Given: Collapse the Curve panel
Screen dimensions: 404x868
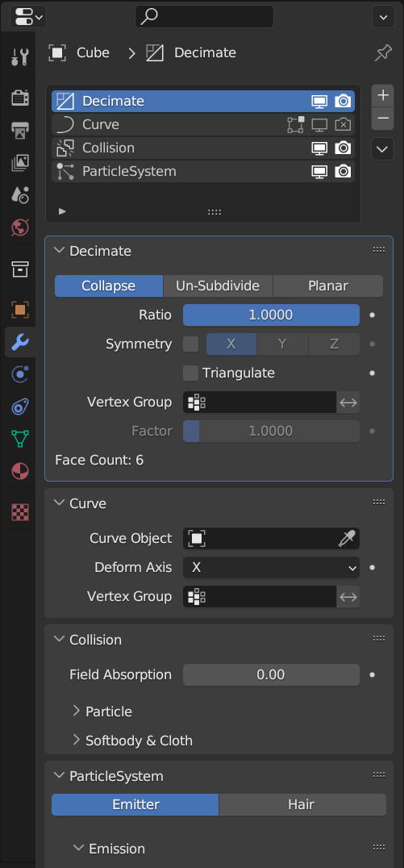Looking at the screenshot, I should [x=59, y=503].
